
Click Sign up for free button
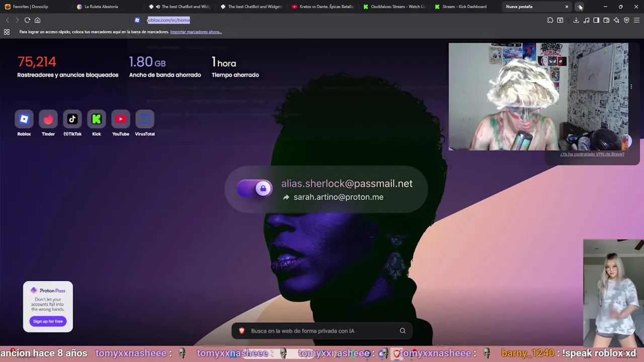pyautogui.click(x=48, y=321)
